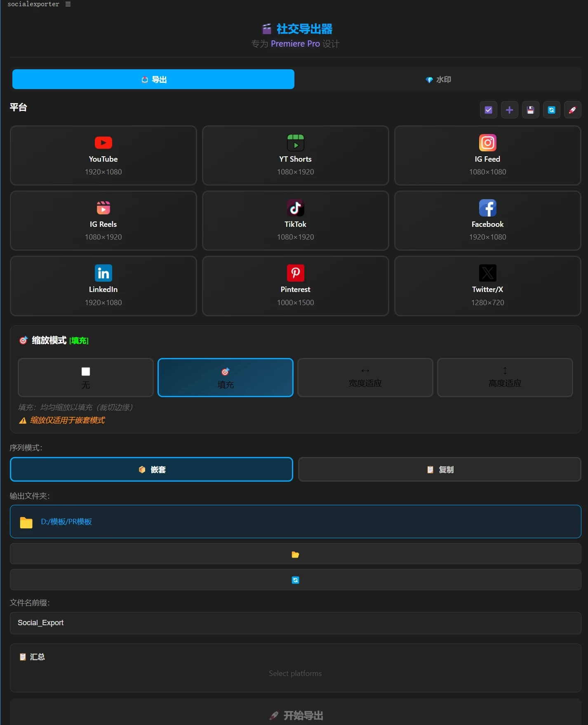Select the YT Shorts platform card
This screenshot has height=725, width=588.
click(296, 155)
